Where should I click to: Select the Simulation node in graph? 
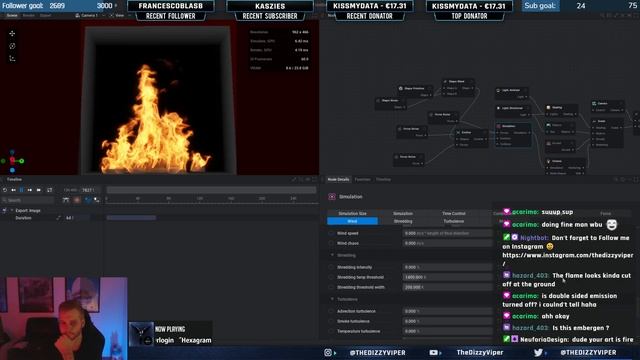pos(513,135)
